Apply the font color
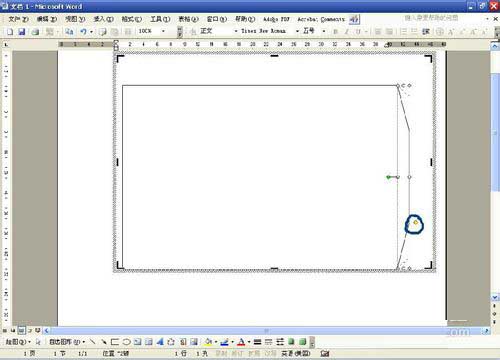 (x=241, y=342)
